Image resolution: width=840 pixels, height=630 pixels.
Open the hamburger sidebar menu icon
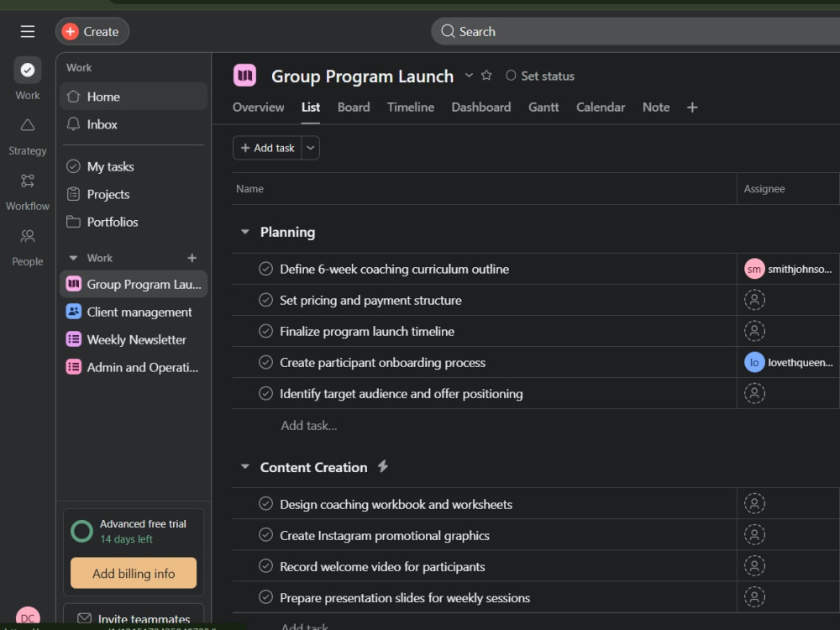(28, 32)
